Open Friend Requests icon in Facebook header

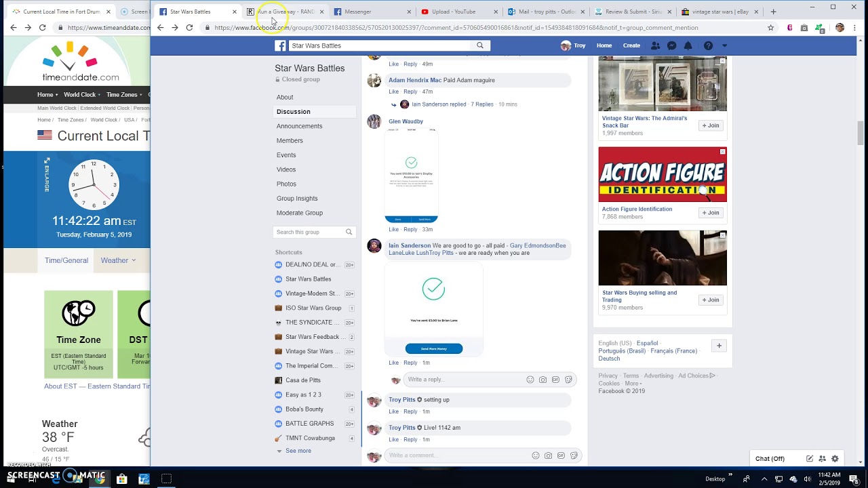click(655, 45)
